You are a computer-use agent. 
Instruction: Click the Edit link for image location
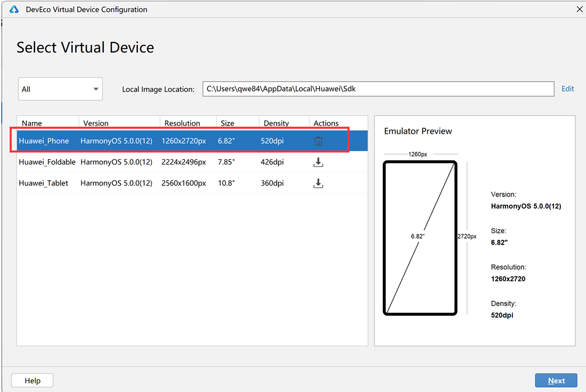(x=567, y=89)
